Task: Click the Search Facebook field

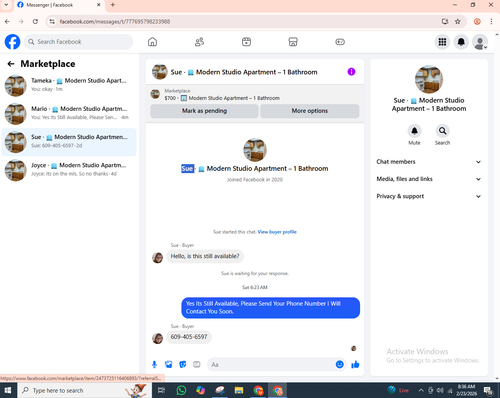Action: 79,42
